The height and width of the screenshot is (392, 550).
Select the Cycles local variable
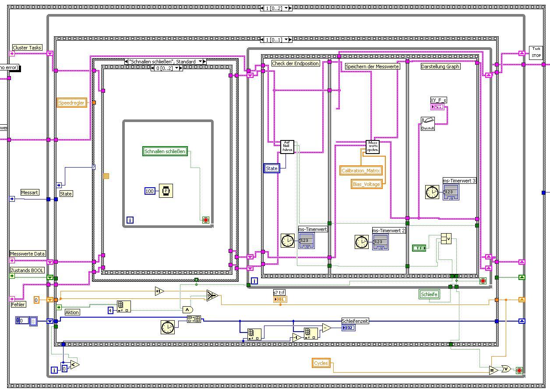(321, 363)
